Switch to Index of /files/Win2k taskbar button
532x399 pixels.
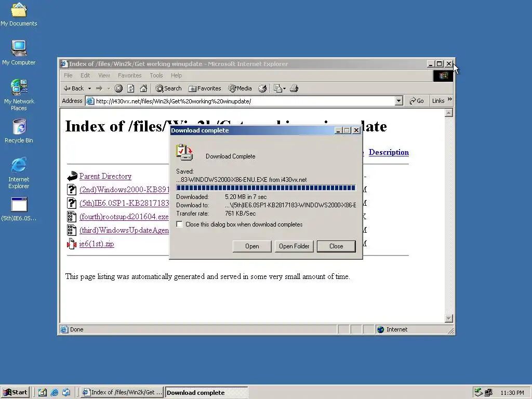[123, 393]
